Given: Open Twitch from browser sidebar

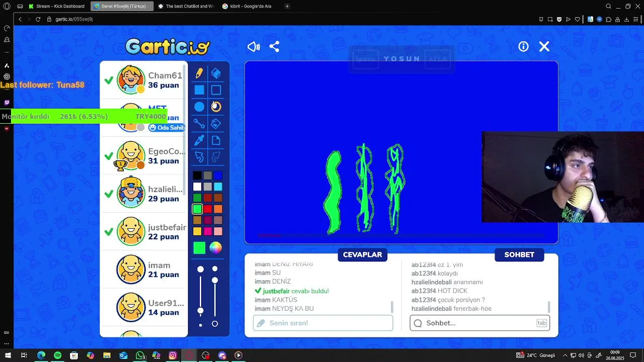Looking at the screenshot, I should click(x=7, y=103).
